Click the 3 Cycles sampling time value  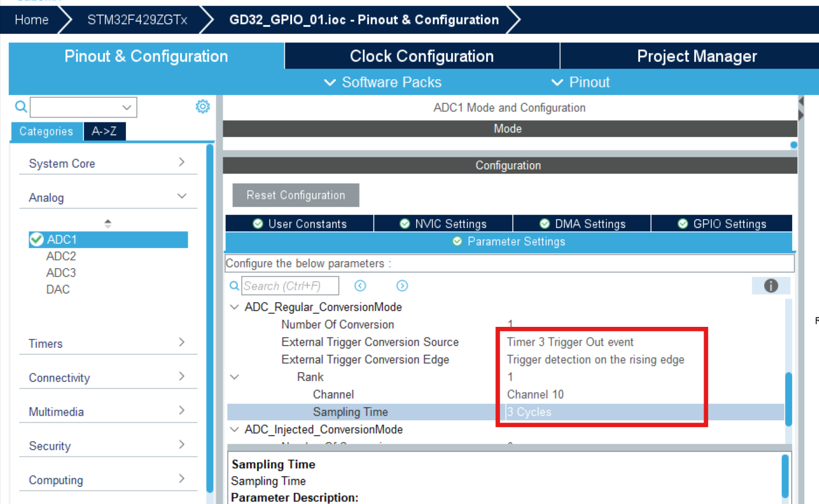click(529, 412)
